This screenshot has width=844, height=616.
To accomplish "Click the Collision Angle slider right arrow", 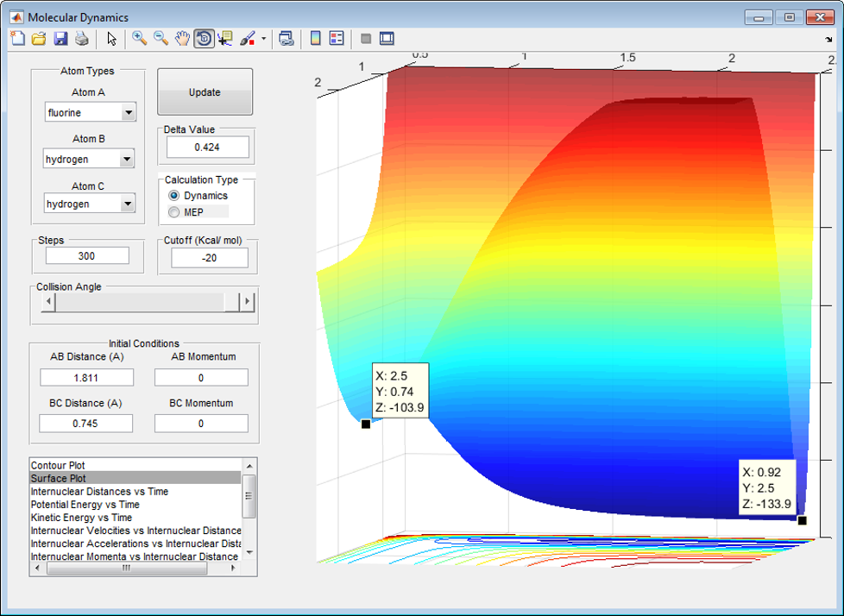I will click(x=248, y=302).
